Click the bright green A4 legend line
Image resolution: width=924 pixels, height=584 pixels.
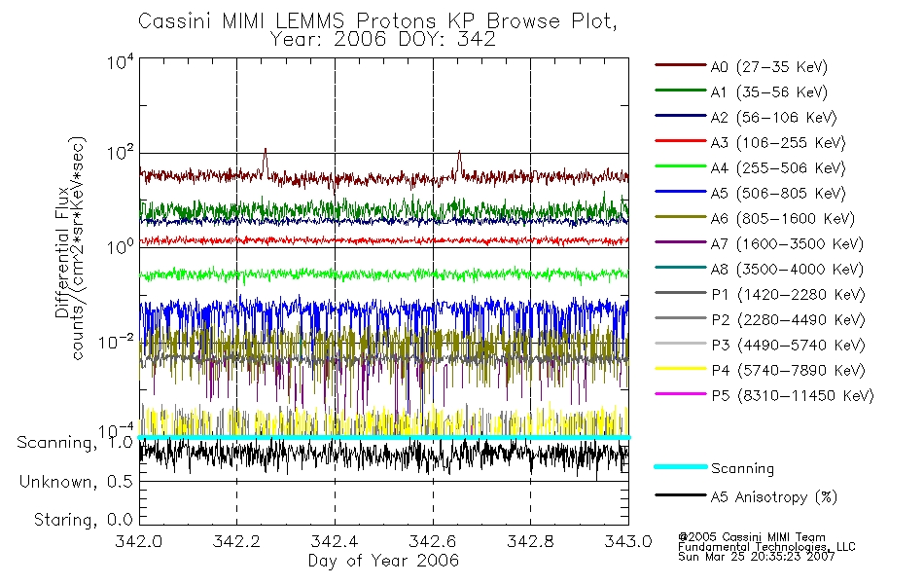pos(681,166)
